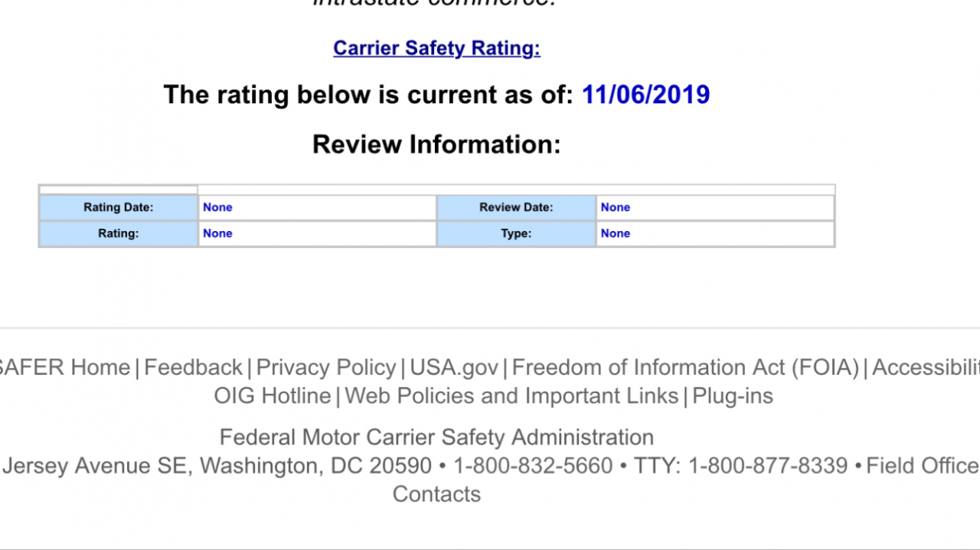This screenshot has width=980, height=550.
Task: Click the Rating Date label cell
Action: [119, 207]
